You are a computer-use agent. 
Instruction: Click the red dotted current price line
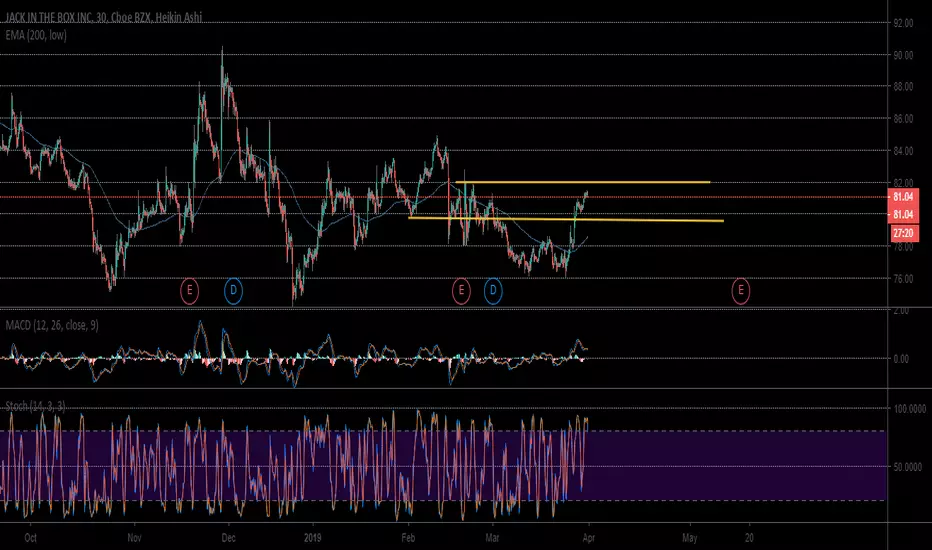(x=443, y=197)
